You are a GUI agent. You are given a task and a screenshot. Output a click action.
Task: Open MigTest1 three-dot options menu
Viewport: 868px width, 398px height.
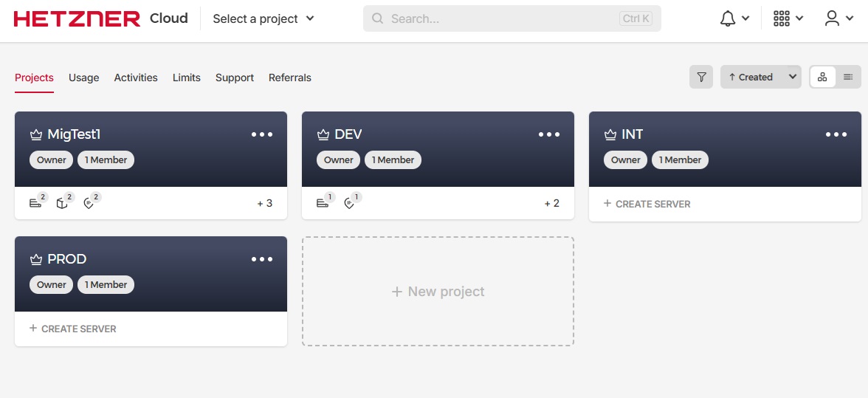(x=262, y=134)
